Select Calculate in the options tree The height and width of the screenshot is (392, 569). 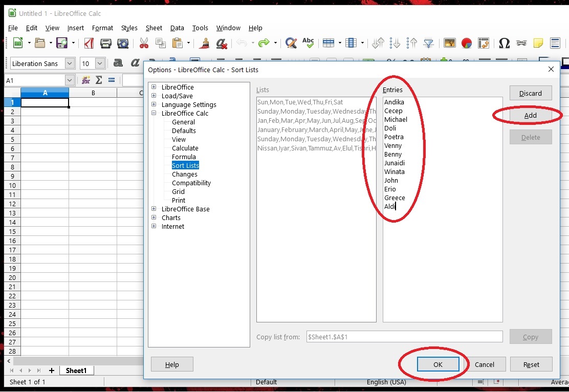185,148
